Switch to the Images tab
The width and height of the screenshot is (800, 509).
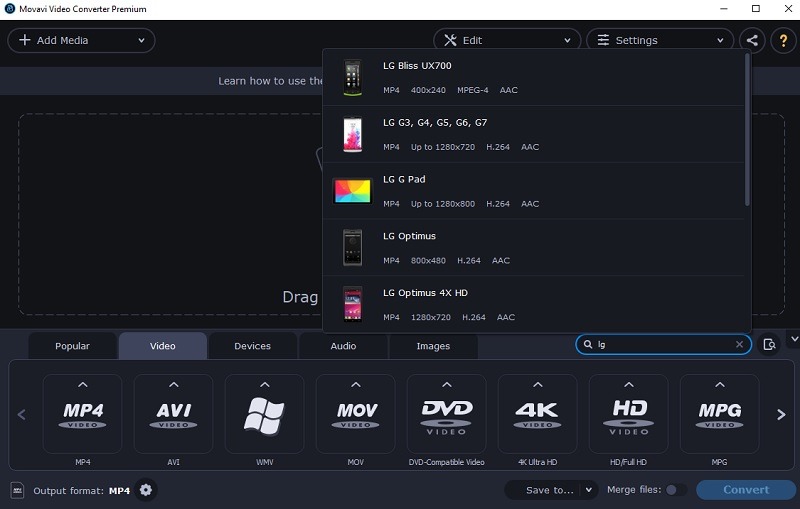pyautogui.click(x=433, y=346)
